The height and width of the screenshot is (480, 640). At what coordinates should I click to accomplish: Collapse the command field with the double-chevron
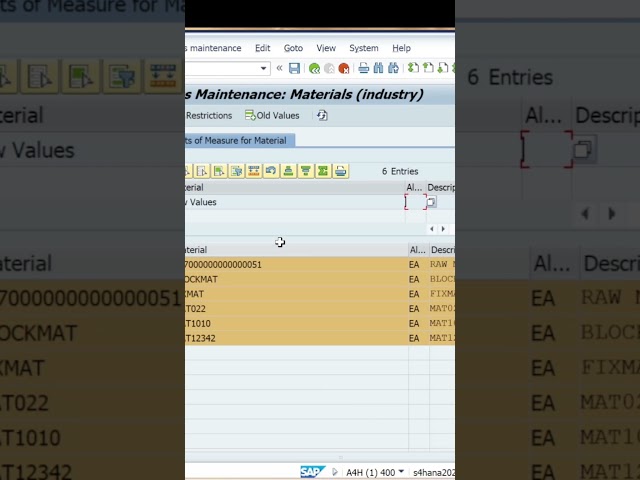click(x=279, y=68)
